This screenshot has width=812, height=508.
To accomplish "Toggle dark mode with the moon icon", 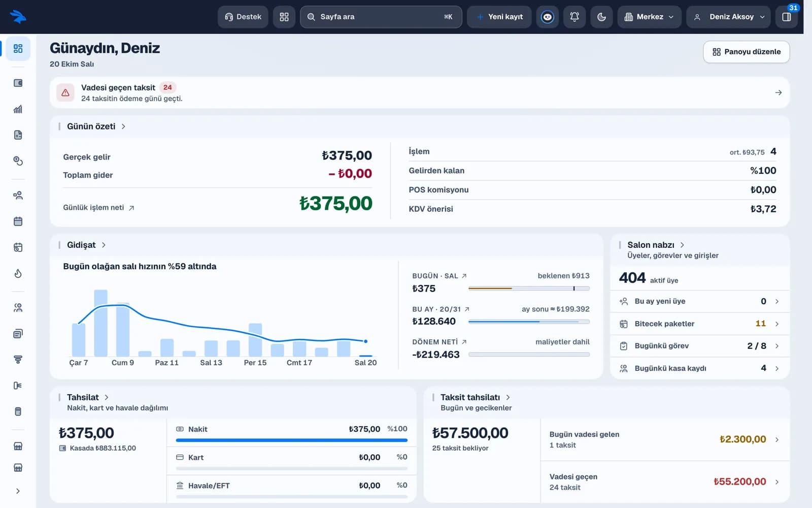I will click(x=601, y=17).
